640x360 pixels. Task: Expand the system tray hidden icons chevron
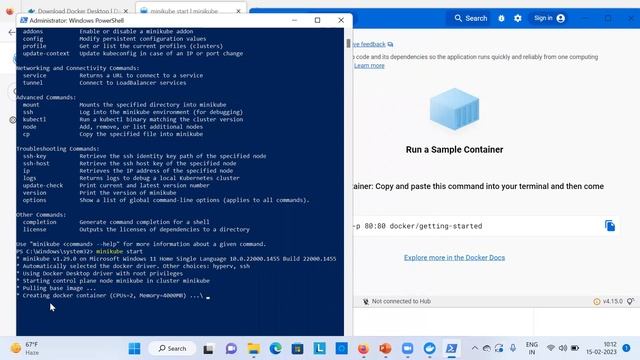click(x=474, y=348)
